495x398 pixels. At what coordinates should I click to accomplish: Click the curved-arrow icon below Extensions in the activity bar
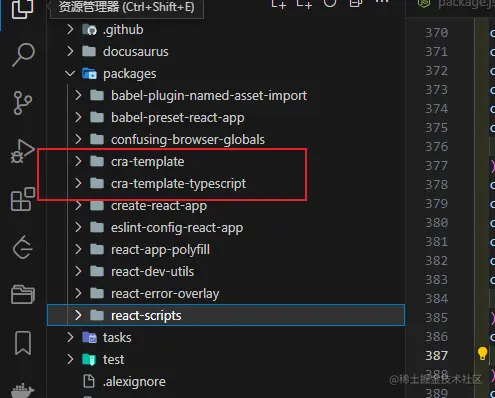tap(23, 247)
